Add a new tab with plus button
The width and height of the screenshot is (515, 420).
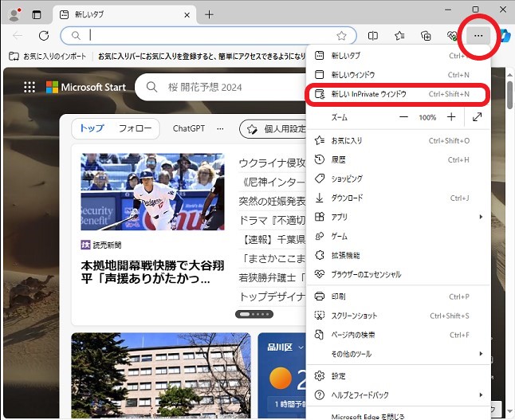tap(209, 14)
